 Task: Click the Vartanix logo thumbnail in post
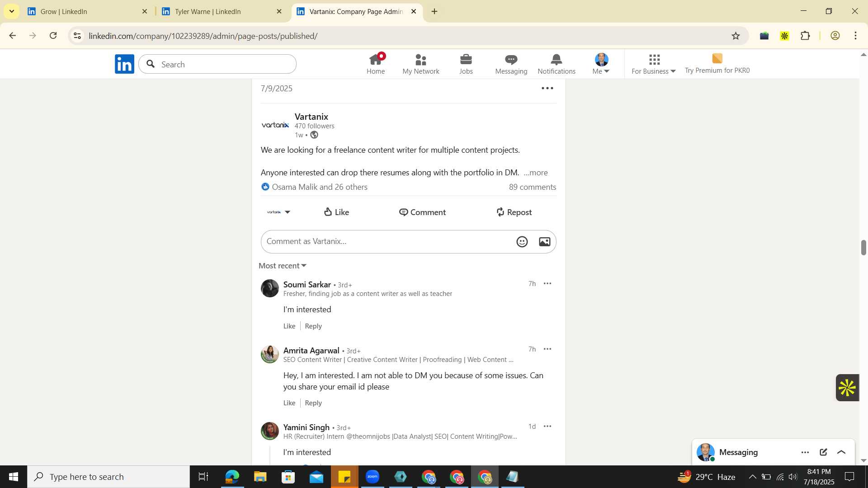pyautogui.click(x=275, y=125)
